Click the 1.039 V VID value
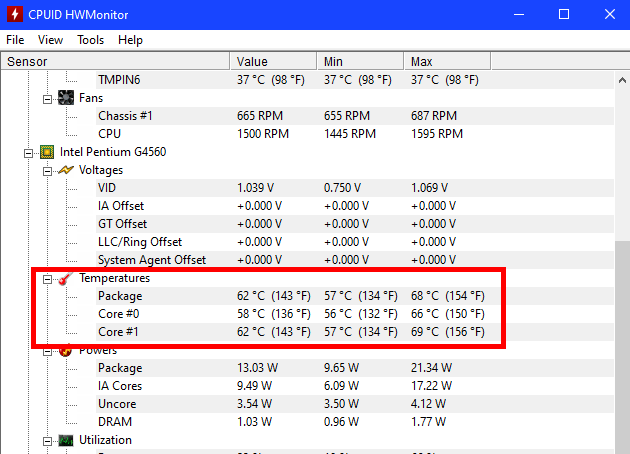Image resolution: width=630 pixels, height=454 pixels. 256,188
